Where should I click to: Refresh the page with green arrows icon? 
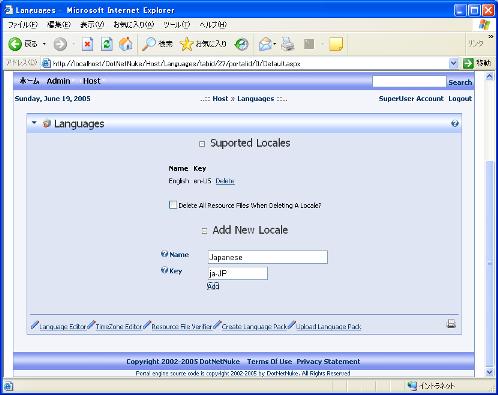(107, 44)
